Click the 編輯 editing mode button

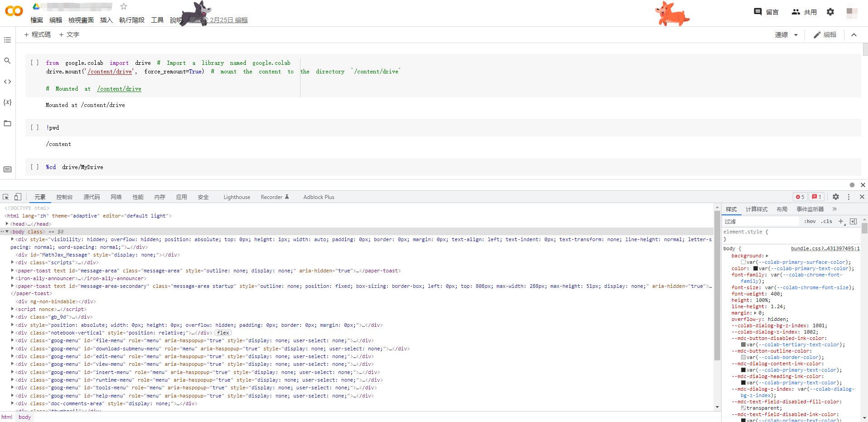[825, 35]
